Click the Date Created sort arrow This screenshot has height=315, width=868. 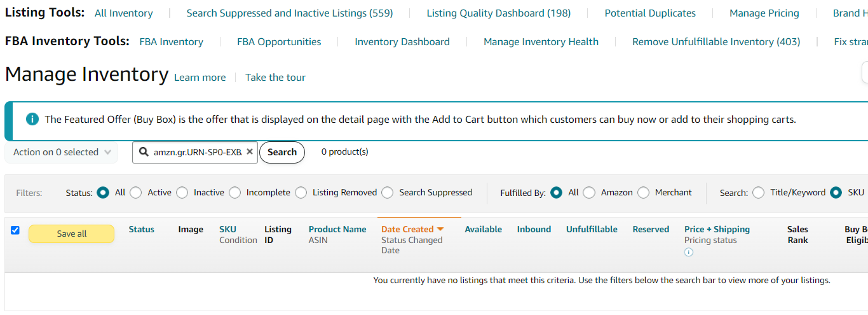(440, 230)
